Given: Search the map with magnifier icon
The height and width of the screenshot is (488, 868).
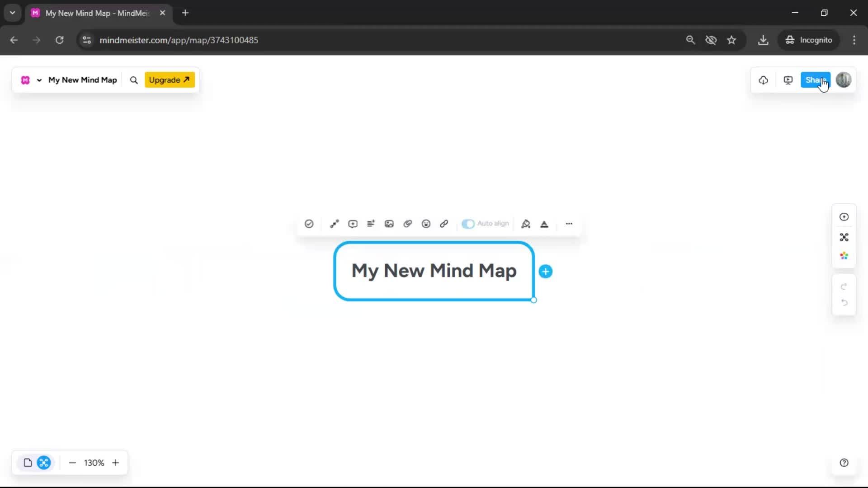Looking at the screenshot, I should click(x=134, y=80).
